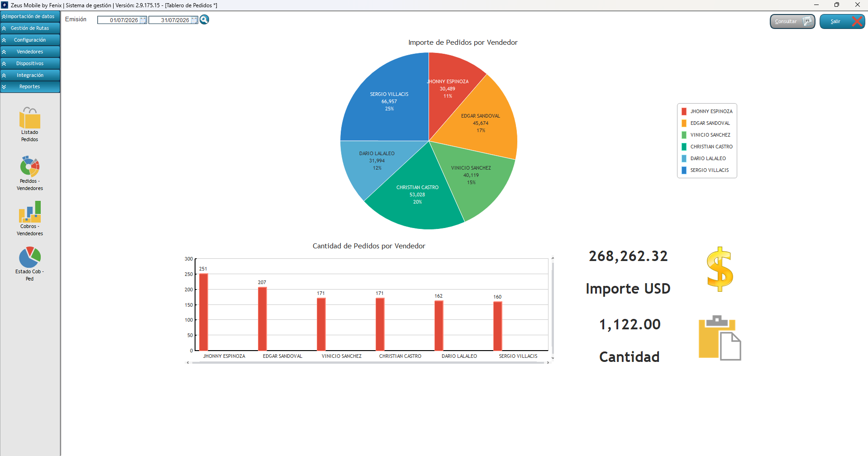Open calendar picker for start date 01/07/2026
868x456 pixels.
tap(143, 20)
